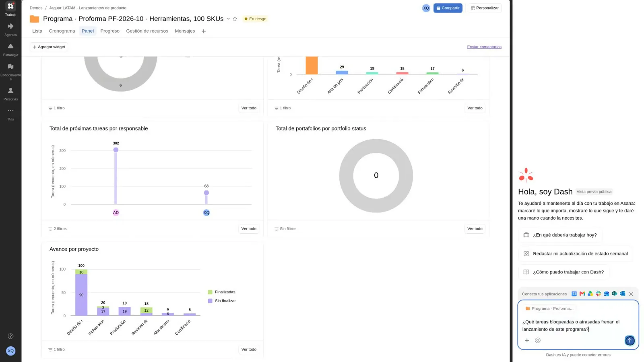The image size is (644, 362).
Task: Open Estrategia sidebar icon
Action: pos(10,49)
